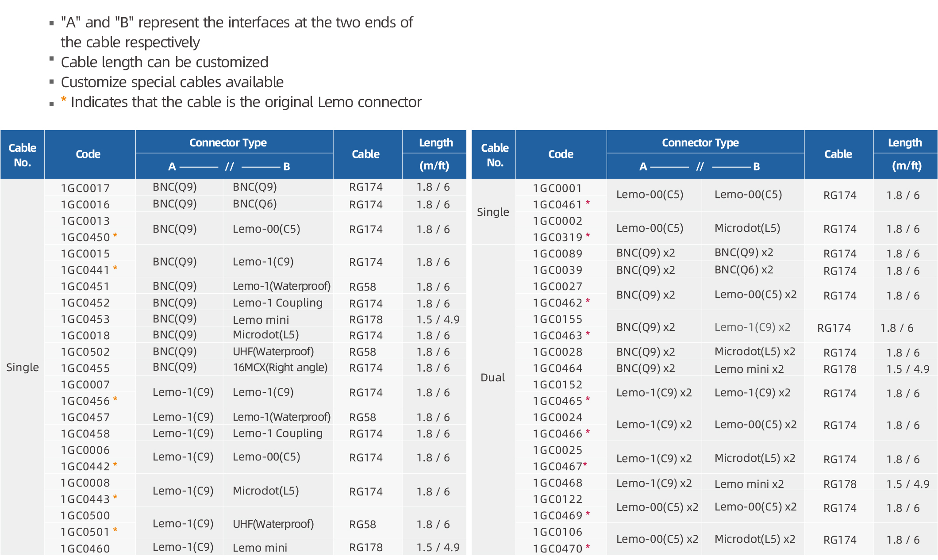
Task: Click the orange asterisk next to 1GC0501
Action: (x=115, y=529)
